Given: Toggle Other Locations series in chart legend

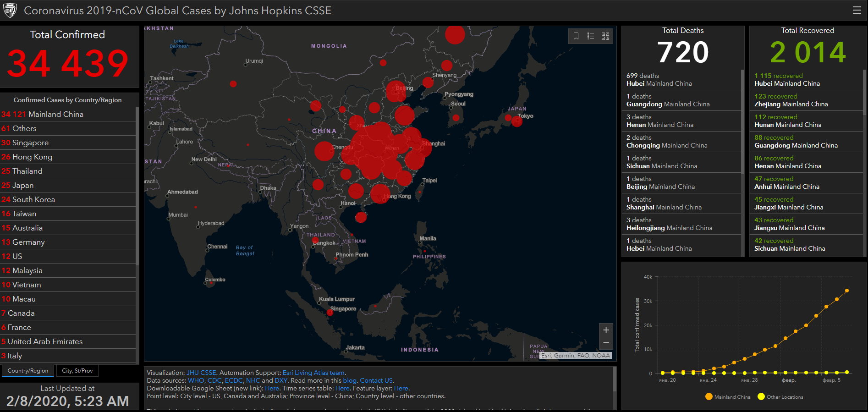Looking at the screenshot, I should 780,397.
